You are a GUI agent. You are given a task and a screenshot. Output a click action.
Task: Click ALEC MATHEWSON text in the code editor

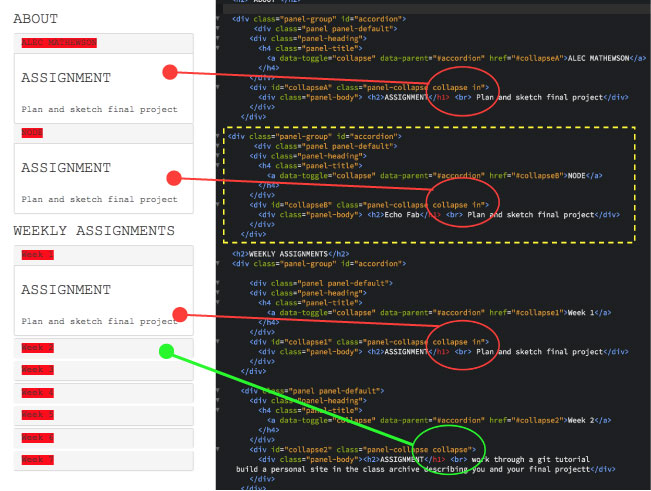(598, 58)
